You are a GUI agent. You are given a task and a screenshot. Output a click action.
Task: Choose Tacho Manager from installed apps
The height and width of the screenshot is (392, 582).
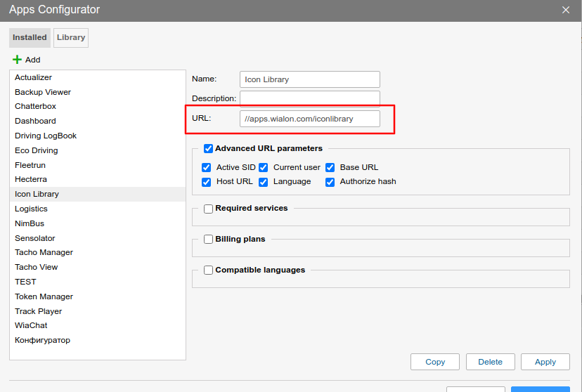44,252
